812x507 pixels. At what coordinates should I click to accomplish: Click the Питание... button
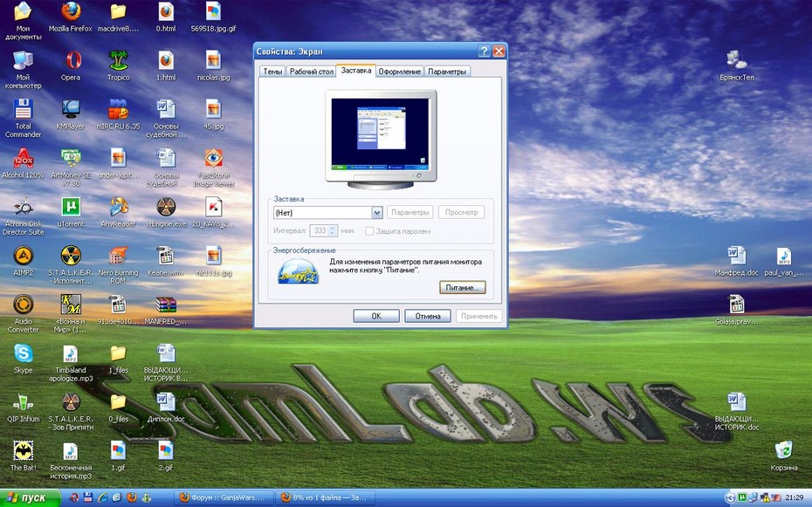[463, 288]
